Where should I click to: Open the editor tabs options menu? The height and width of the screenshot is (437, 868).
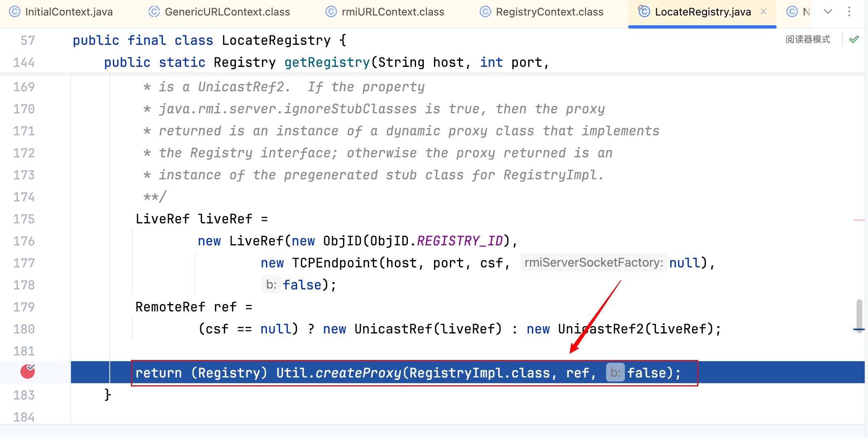(x=849, y=12)
